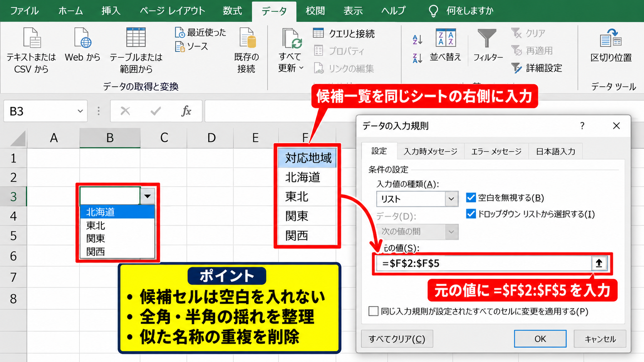Click the source value input field
644x362 pixels.
click(484, 263)
